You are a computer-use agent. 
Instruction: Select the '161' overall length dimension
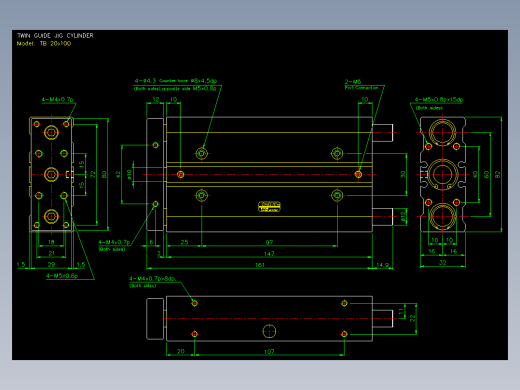[260, 265]
